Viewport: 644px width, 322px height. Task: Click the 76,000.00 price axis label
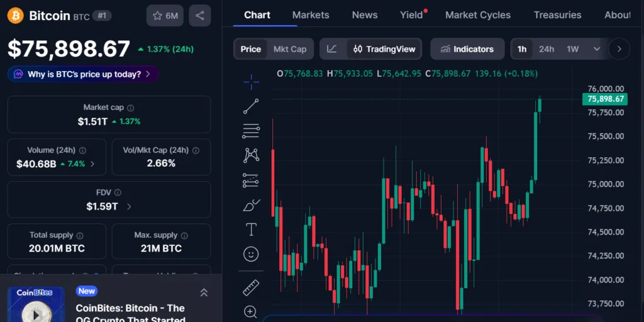click(x=606, y=89)
